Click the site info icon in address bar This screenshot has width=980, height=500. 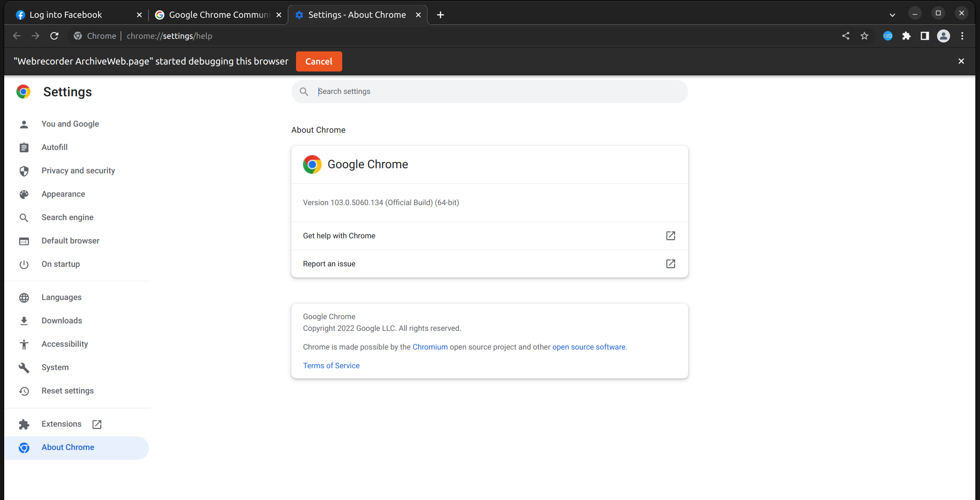tap(78, 36)
